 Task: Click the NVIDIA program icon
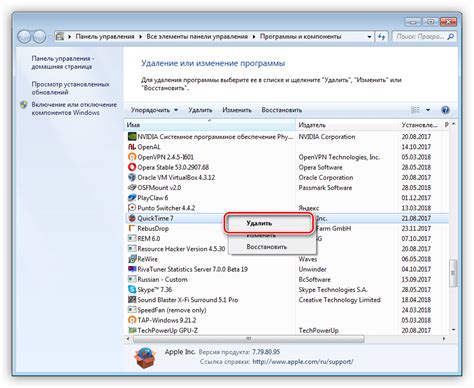pos(132,136)
